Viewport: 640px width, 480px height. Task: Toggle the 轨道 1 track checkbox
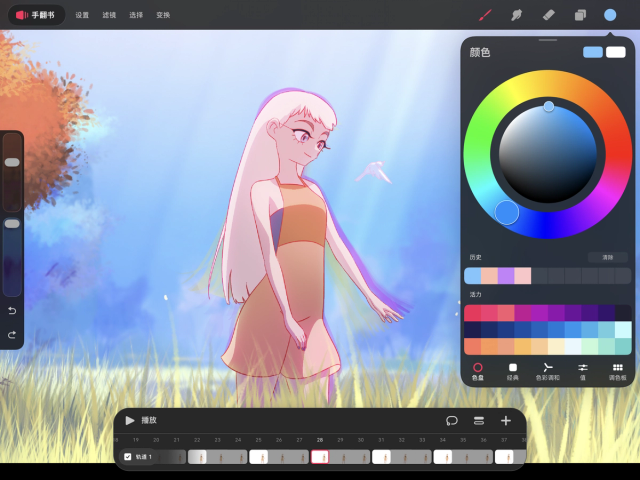pyautogui.click(x=127, y=457)
